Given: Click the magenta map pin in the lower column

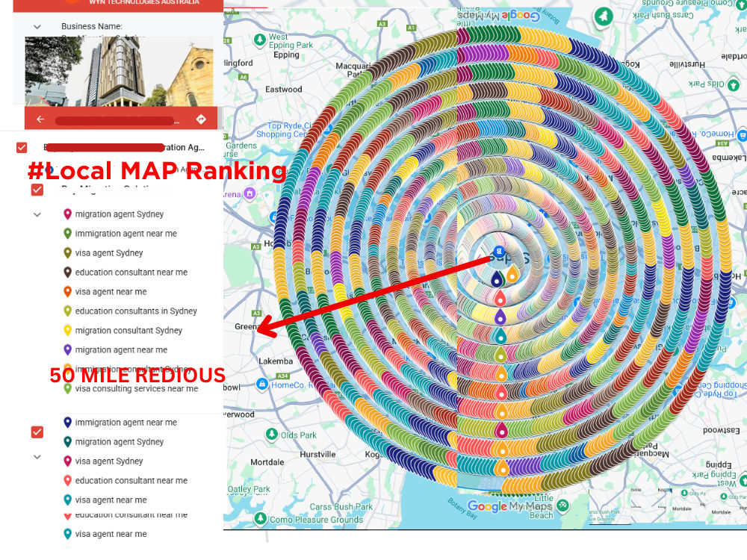Looking at the screenshot, I should click(501, 430).
